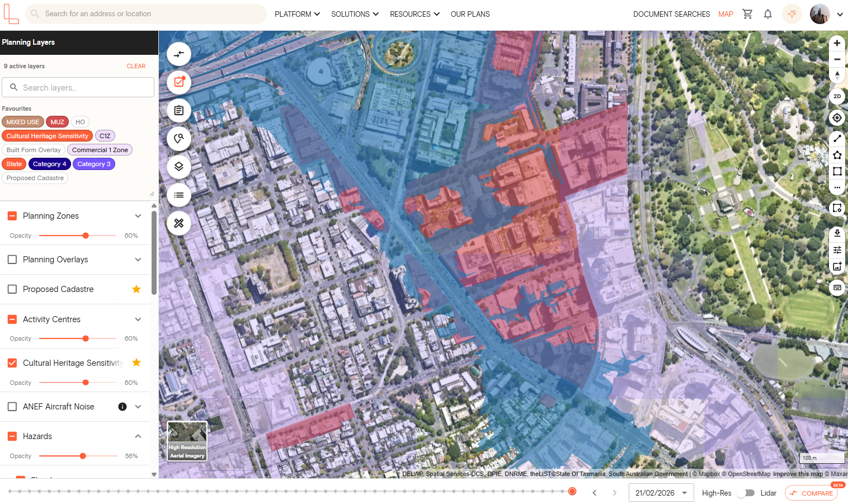848x504 pixels.
Task: Uncheck Cultural Heritage Sensitivity layer
Action: coord(12,363)
